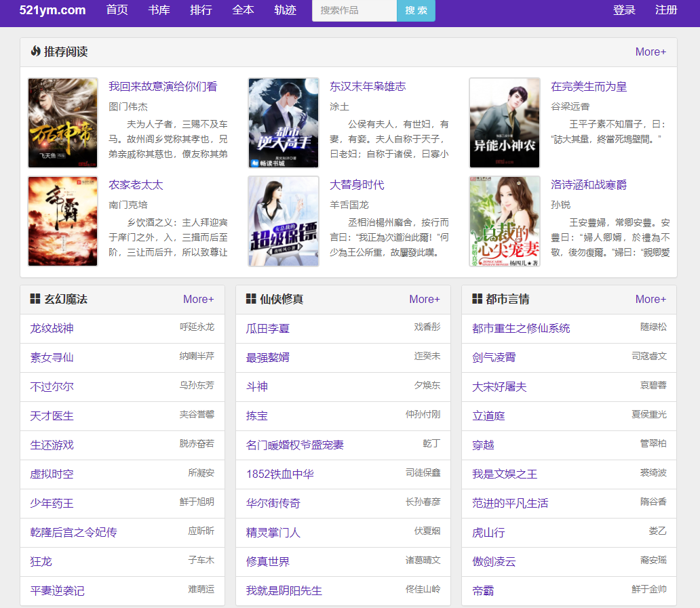Open the novel 虎山行
700x608 pixels.
tap(488, 532)
